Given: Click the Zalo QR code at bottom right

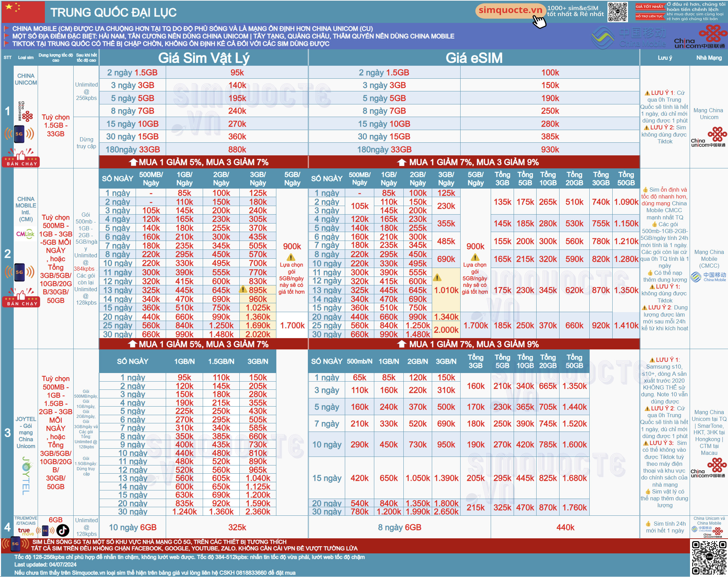Looking at the screenshot, I should coord(709,557).
